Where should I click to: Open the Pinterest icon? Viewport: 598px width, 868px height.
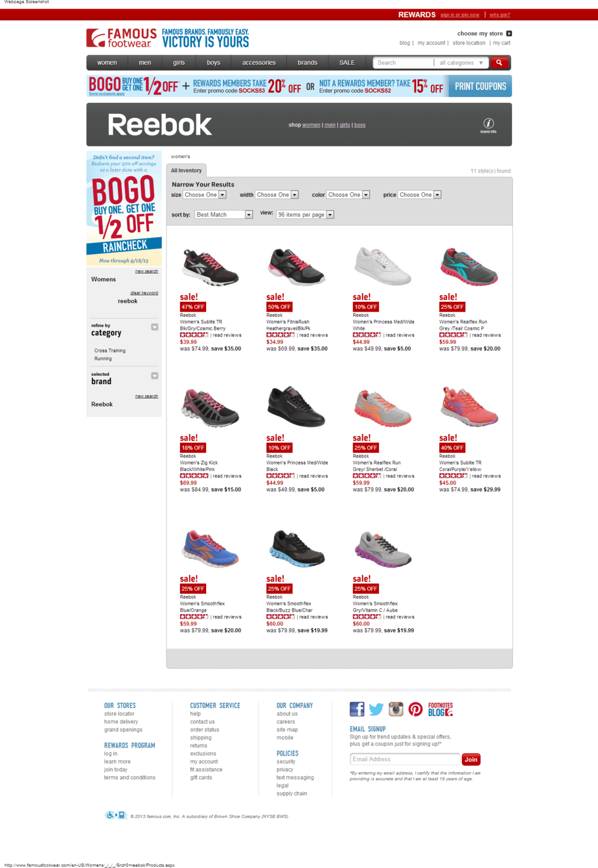coord(415,709)
